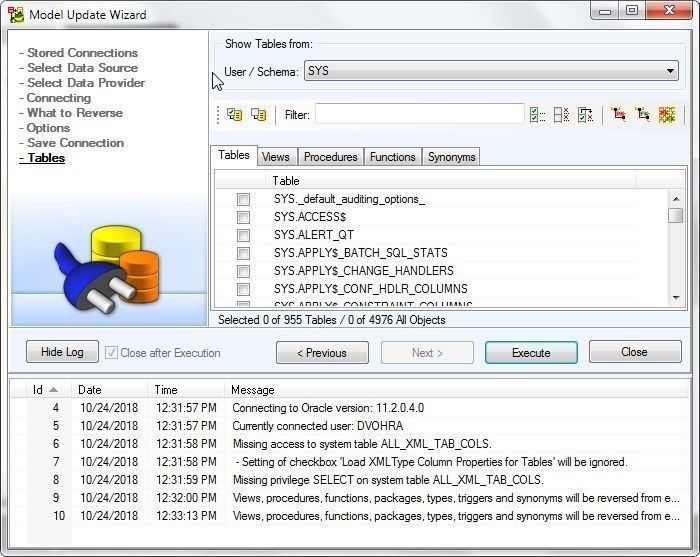This screenshot has width=700, height=557.
Task: Select log row with time 12:33:13 PM
Action: pos(350,516)
